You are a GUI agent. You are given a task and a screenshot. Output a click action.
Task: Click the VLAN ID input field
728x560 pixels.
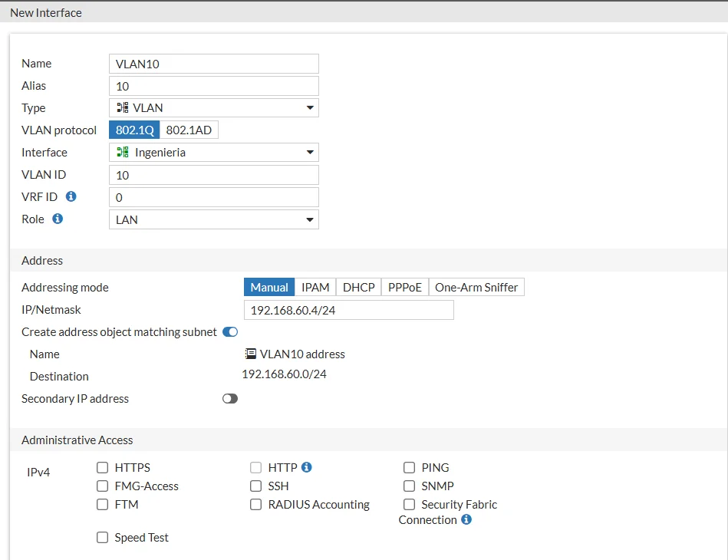(x=214, y=175)
